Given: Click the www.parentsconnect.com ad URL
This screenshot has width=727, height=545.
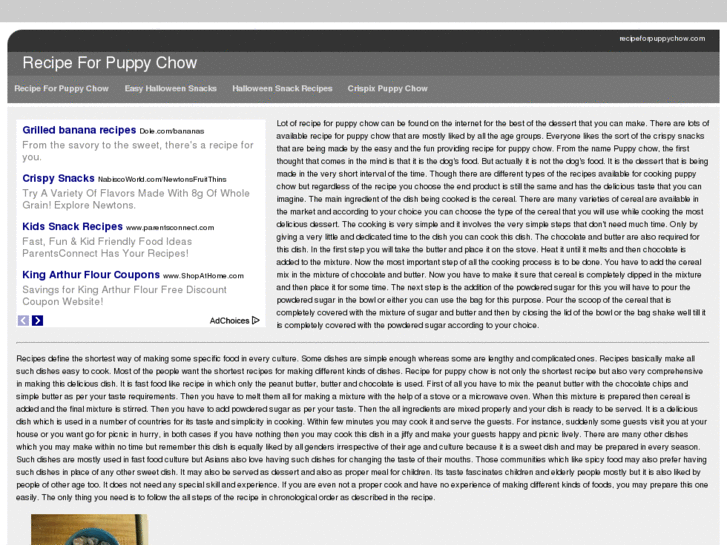Looking at the screenshot, I should pyautogui.click(x=170, y=228).
